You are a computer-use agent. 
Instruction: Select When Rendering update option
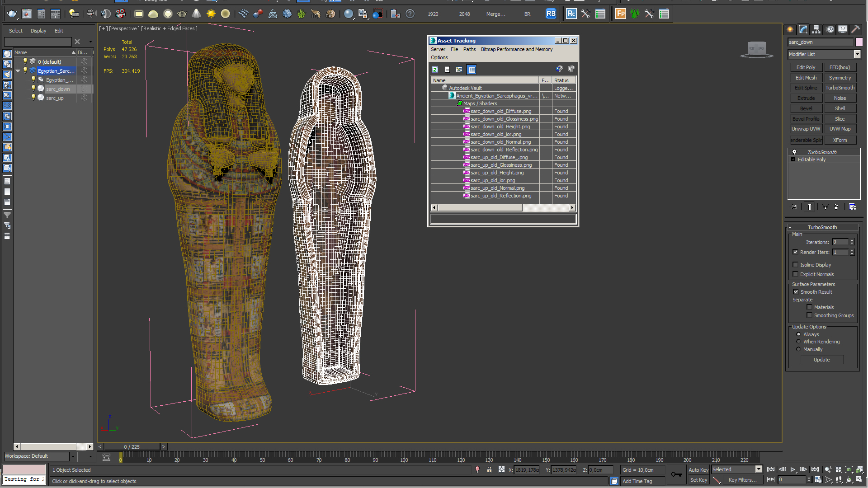click(x=799, y=342)
